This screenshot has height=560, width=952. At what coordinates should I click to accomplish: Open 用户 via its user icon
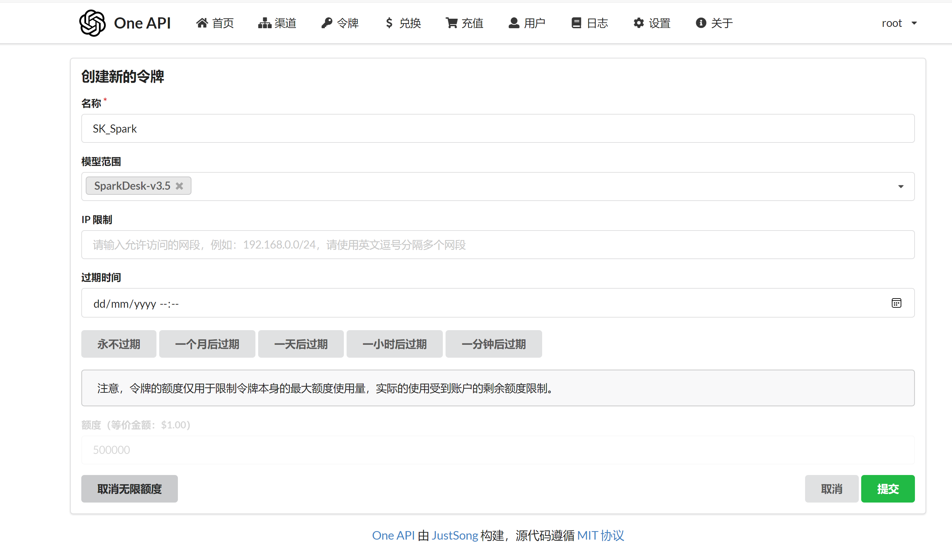514,23
